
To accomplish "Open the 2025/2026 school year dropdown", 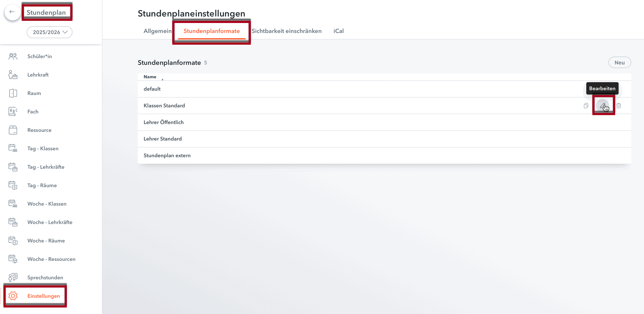I will point(49,32).
